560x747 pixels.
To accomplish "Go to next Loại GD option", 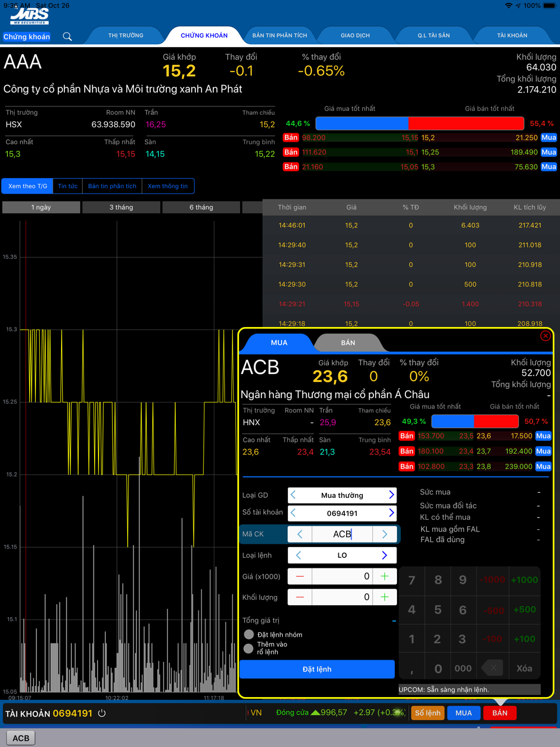I will [x=391, y=495].
